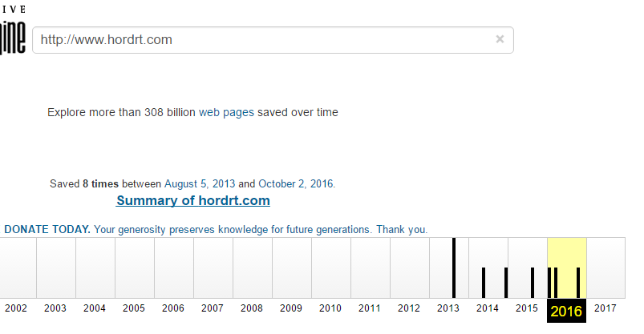Image resolution: width=644 pixels, height=334 pixels.
Task: Open the August 5, 2013 capture link
Action: [x=200, y=184]
